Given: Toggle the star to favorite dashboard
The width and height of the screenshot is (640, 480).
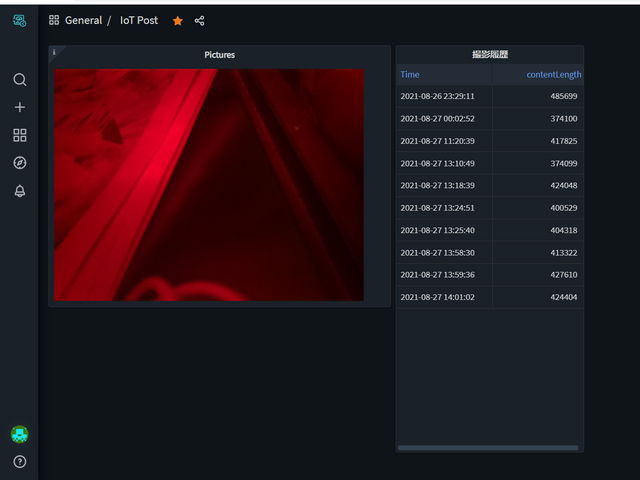Looking at the screenshot, I should [x=178, y=20].
